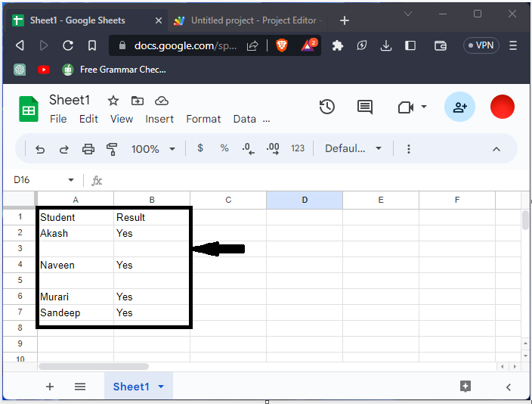Start a meeting with the camera icon

click(x=406, y=107)
